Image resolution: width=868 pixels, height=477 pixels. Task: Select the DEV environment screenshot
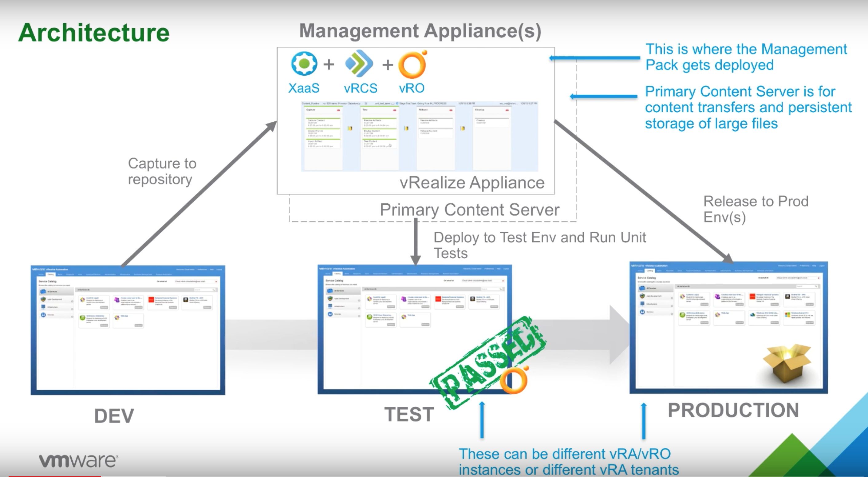128,330
